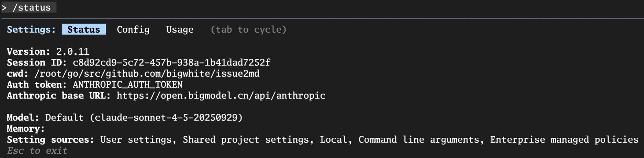Click the Memory label
644x158 pixels.
point(26,129)
